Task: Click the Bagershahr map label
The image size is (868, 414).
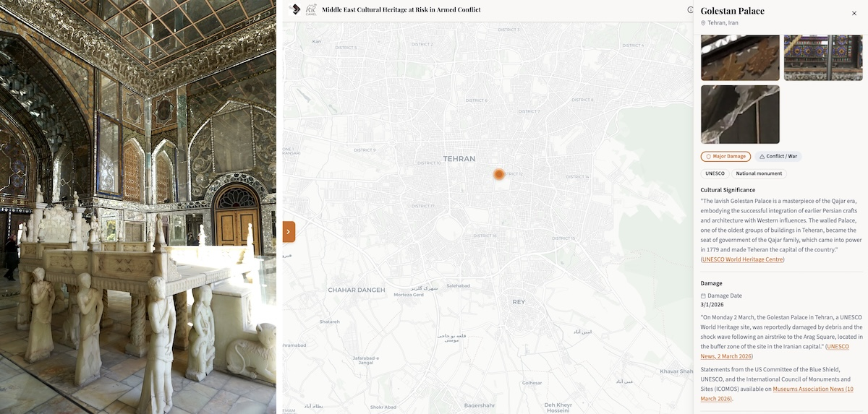Action: [480, 405]
